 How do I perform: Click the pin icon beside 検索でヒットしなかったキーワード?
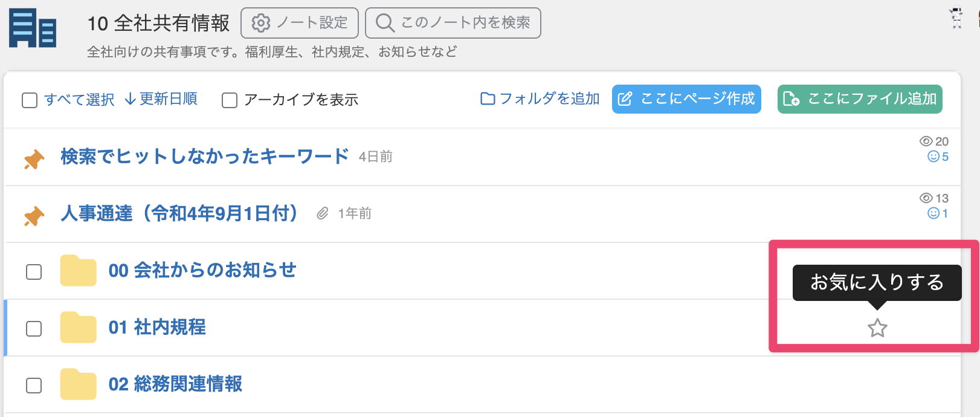pyautogui.click(x=34, y=159)
